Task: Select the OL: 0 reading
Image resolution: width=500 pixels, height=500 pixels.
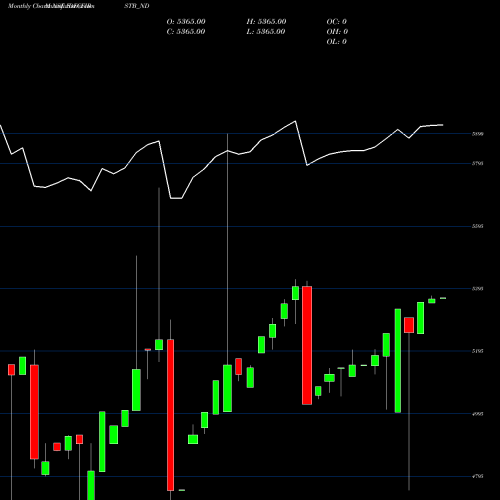Action: (x=337, y=42)
